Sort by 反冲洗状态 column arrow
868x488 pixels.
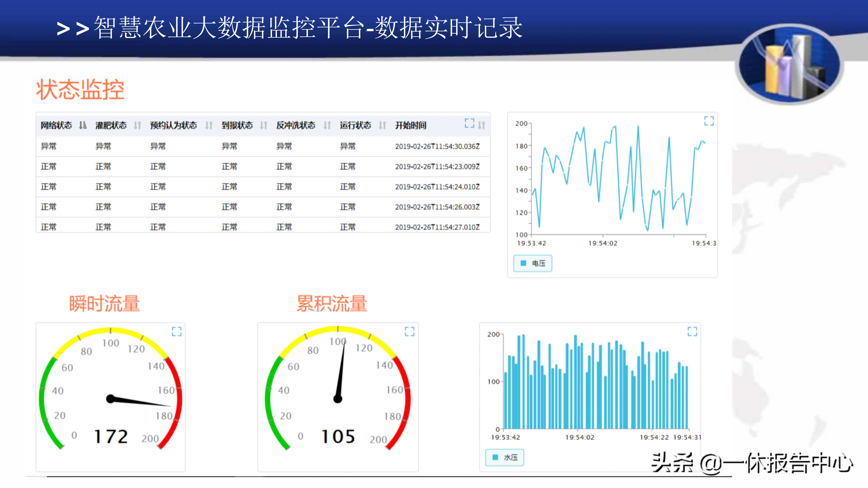click(327, 125)
